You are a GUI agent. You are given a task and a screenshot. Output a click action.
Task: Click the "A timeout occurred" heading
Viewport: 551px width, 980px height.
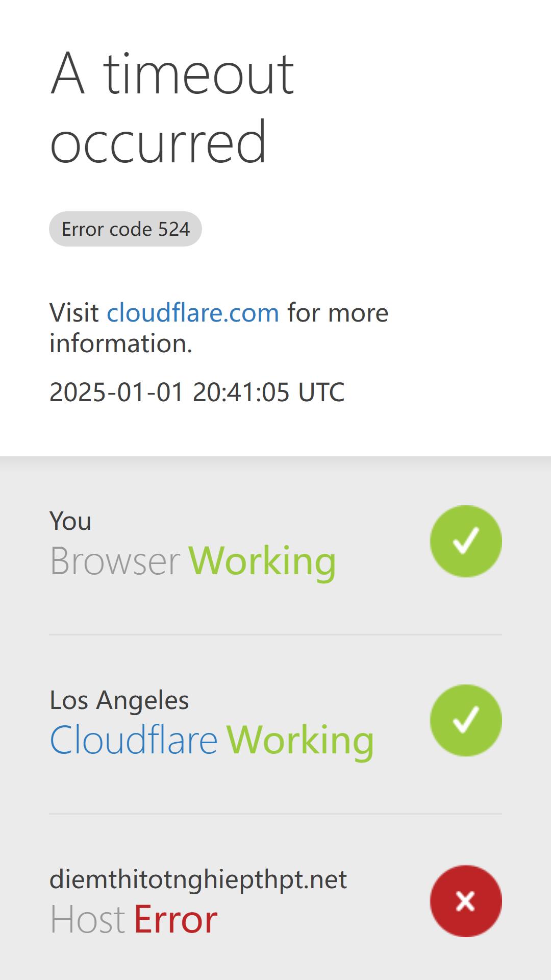[172, 107]
